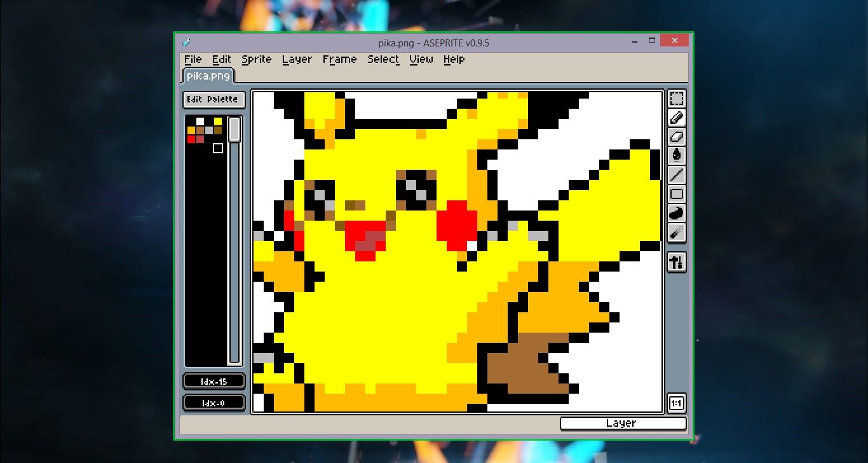Pick the dark brown palette swatch

[x=218, y=130]
